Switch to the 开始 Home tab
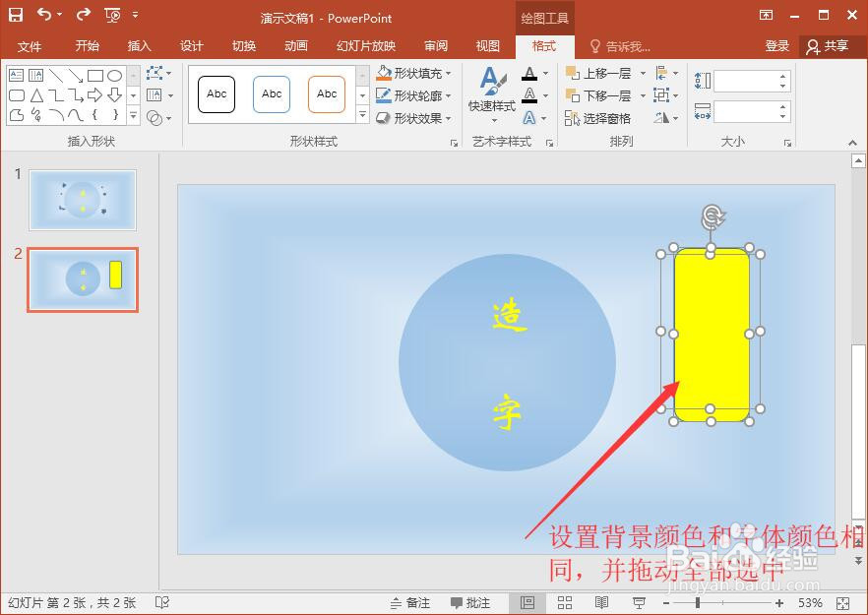The width and height of the screenshot is (868, 615). point(87,46)
